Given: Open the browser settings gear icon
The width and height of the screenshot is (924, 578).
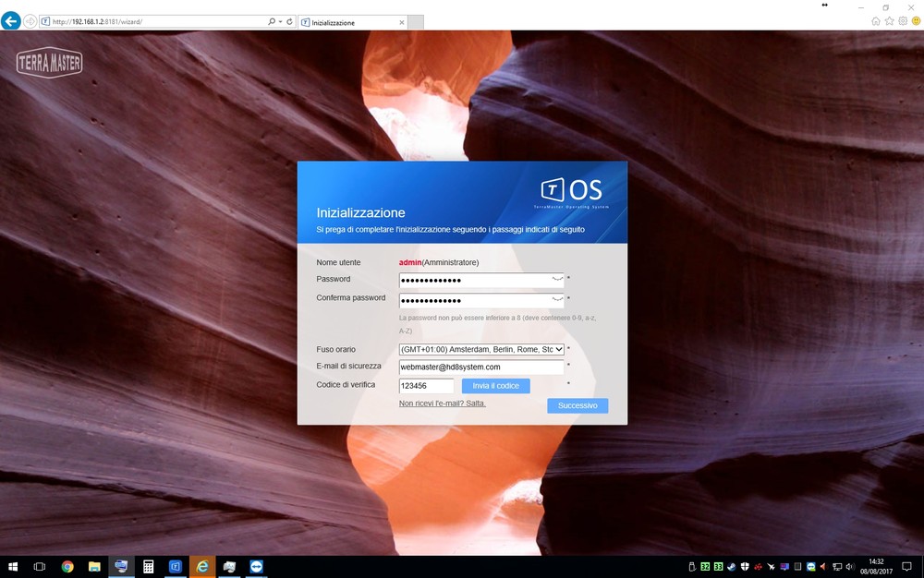Looking at the screenshot, I should 903,21.
